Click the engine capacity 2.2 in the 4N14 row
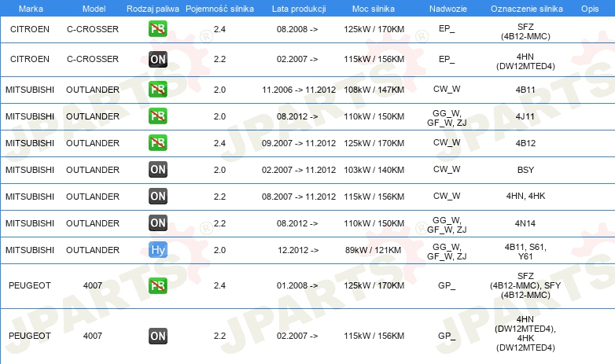The width and height of the screenshot is (615, 364). pyautogui.click(x=219, y=223)
